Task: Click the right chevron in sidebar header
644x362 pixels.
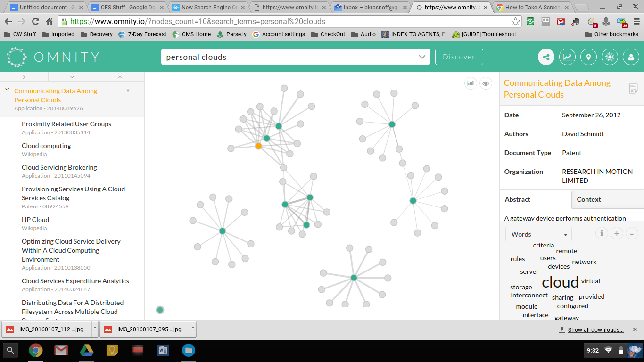Action: click(24, 77)
